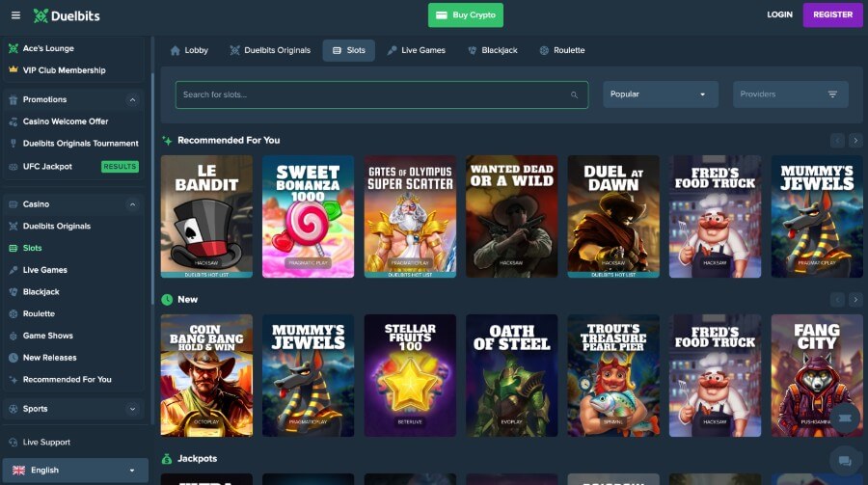Click the UK flag icon

pyautogui.click(x=19, y=470)
